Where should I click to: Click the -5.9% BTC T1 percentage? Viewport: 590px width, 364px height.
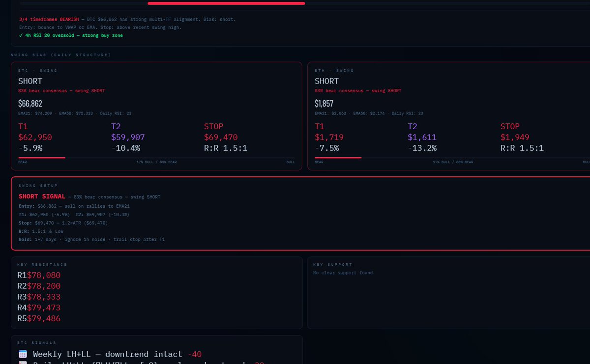(x=30, y=148)
